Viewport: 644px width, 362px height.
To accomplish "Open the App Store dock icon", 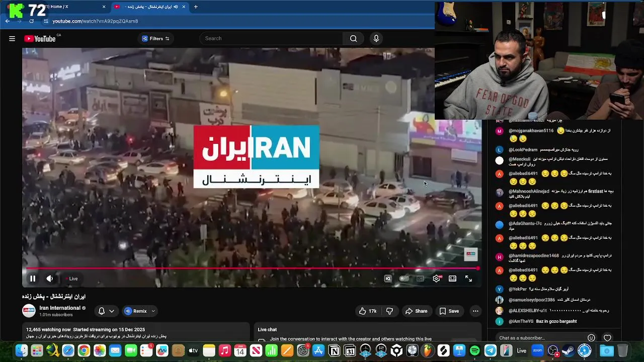I will (318, 351).
